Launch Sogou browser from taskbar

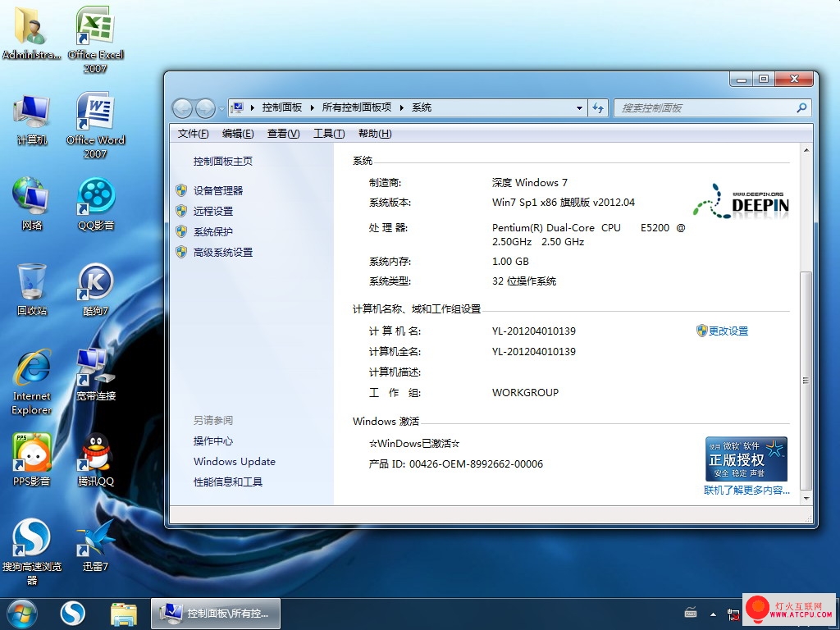coord(72,614)
